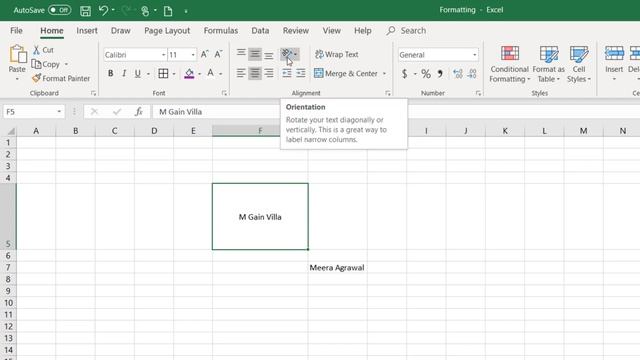Expand the Font Color dropdown arrow
Screen dimensions: 640x360
click(x=221, y=74)
